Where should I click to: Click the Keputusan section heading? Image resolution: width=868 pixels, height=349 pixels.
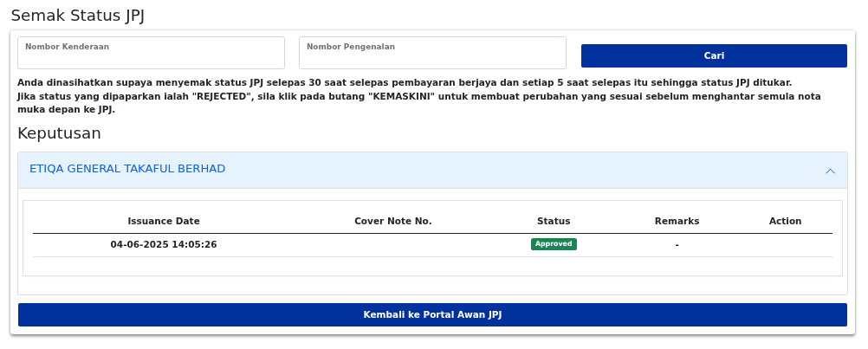[x=59, y=133]
